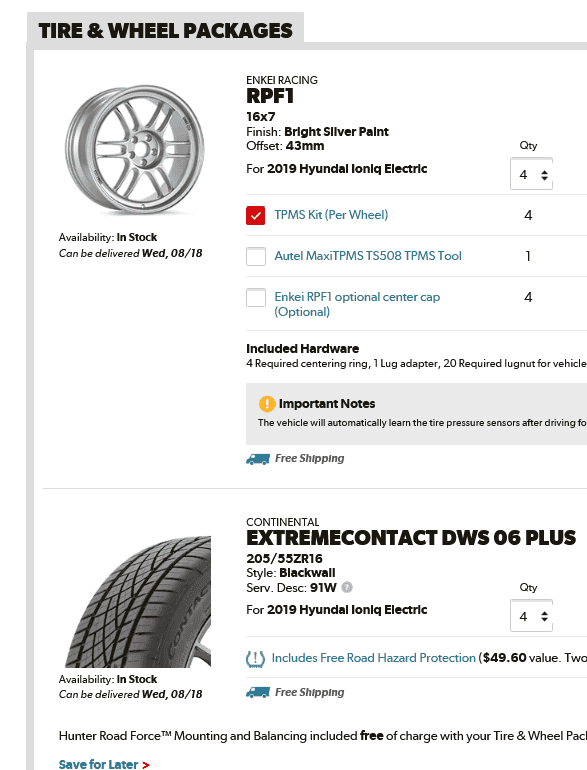Screen dimensions: 587x770
Task: Click the Road Hazard Protection tire icon
Action: (255, 658)
